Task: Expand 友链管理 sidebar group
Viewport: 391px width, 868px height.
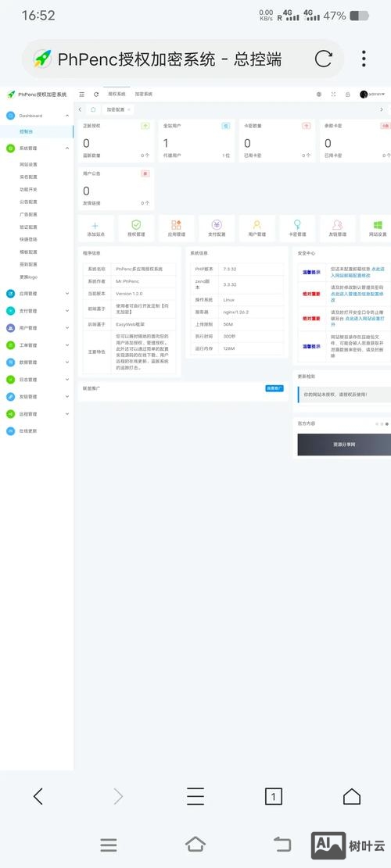Action: (x=37, y=396)
